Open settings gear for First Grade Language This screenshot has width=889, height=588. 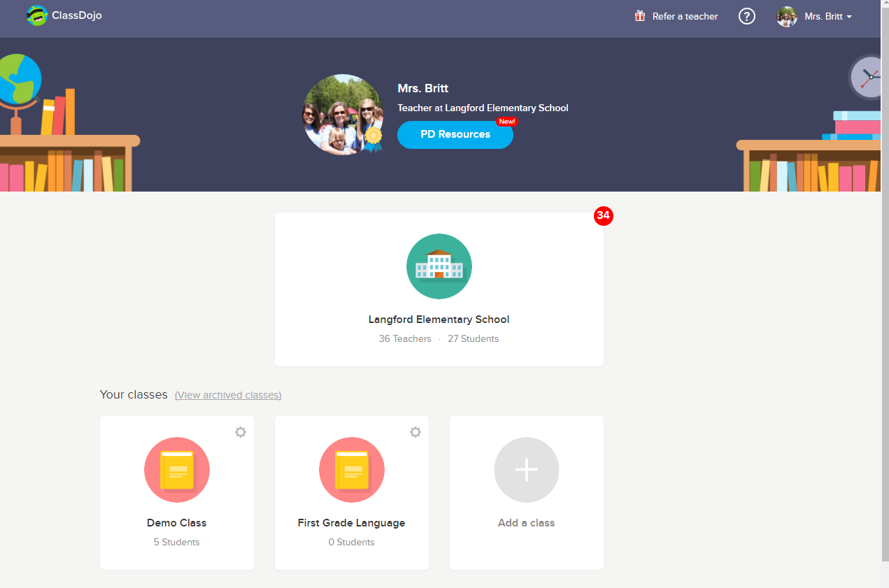[415, 432]
